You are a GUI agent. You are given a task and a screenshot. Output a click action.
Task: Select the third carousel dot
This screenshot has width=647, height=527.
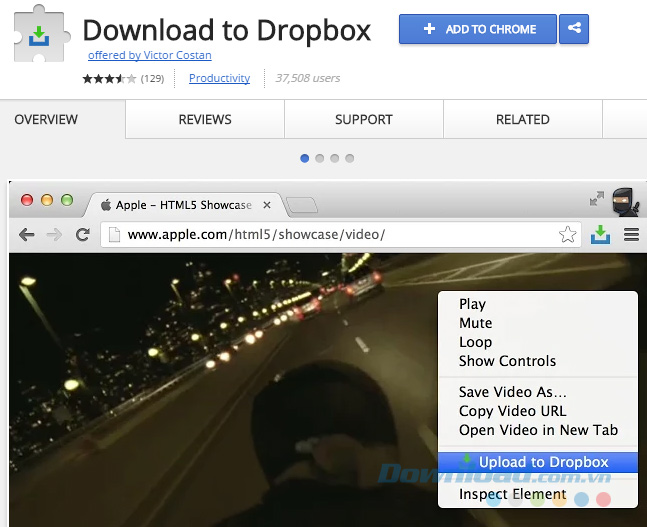tap(335, 158)
